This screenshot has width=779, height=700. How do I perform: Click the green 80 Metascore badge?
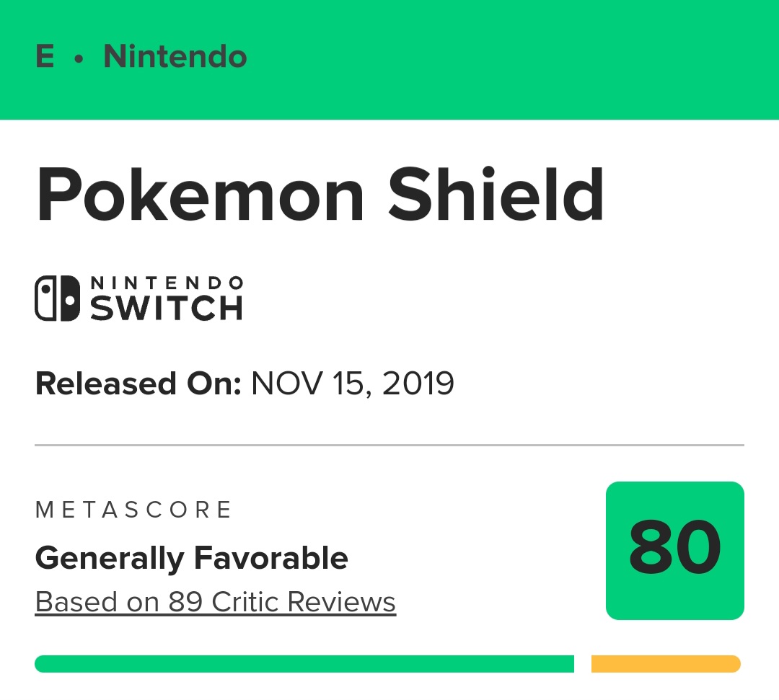pyautogui.click(x=674, y=551)
